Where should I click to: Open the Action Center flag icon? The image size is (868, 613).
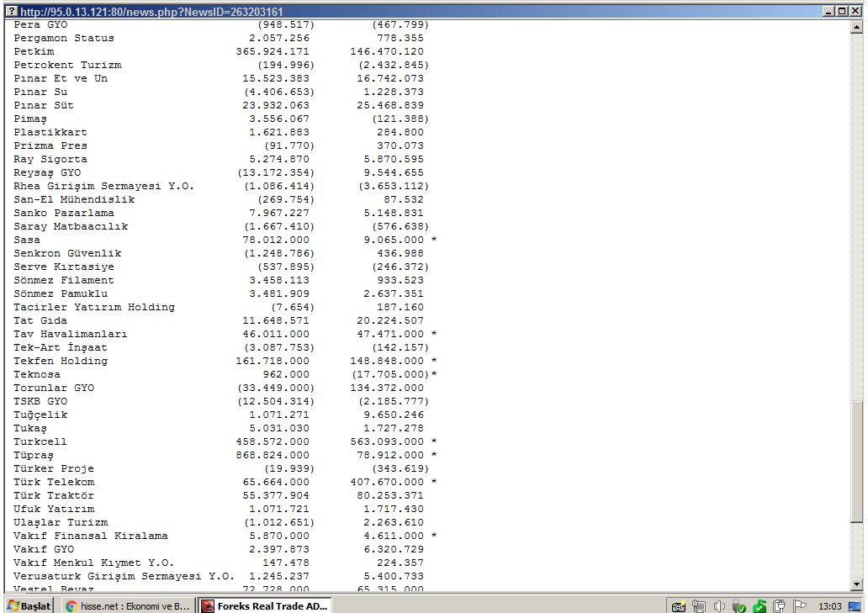click(799, 606)
